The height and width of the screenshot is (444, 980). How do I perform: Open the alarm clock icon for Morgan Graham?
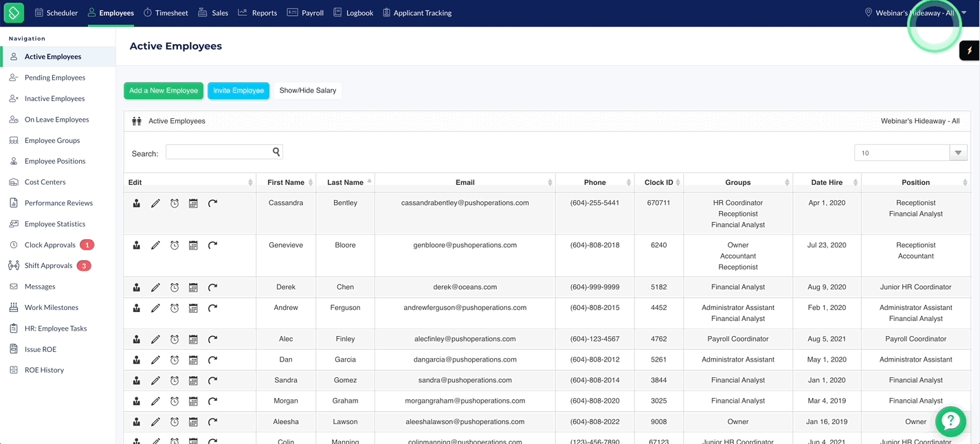[x=175, y=401]
